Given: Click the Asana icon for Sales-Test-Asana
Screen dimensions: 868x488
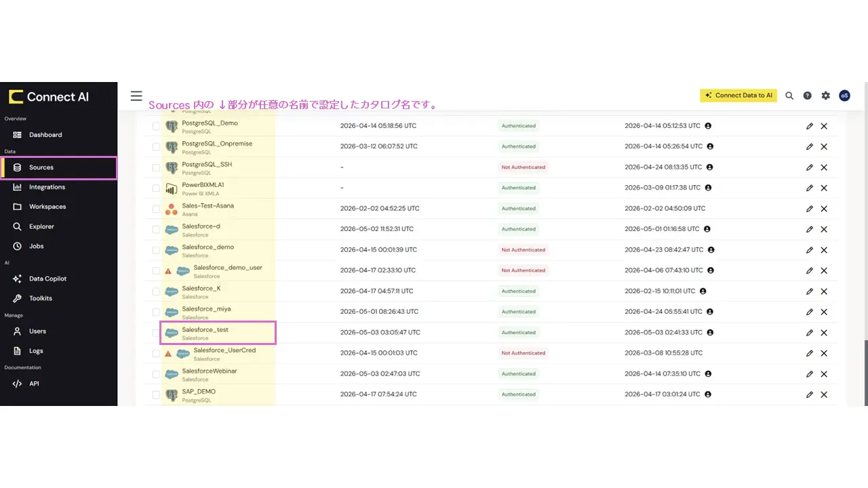Looking at the screenshot, I should tap(172, 209).
